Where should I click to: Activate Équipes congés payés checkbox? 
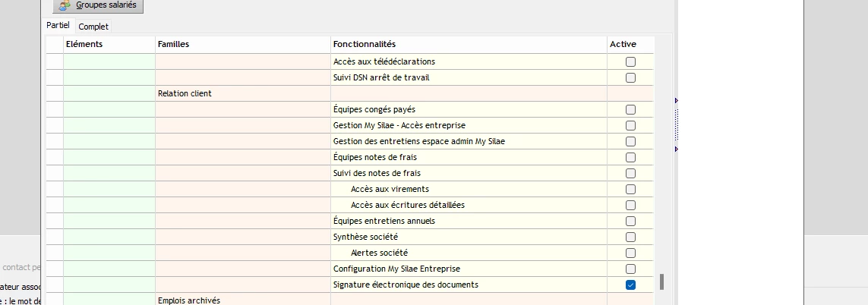point(630,109)
